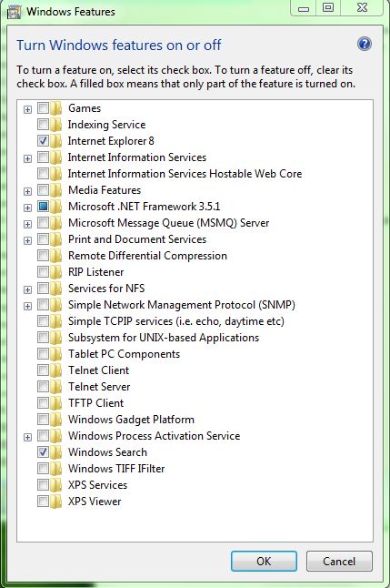Image resolution: width=390 pixels, height=588 pixels.
Task: Expand Windows Process Activation Service node
Action: pyautogui.click(x=27, y=437)
